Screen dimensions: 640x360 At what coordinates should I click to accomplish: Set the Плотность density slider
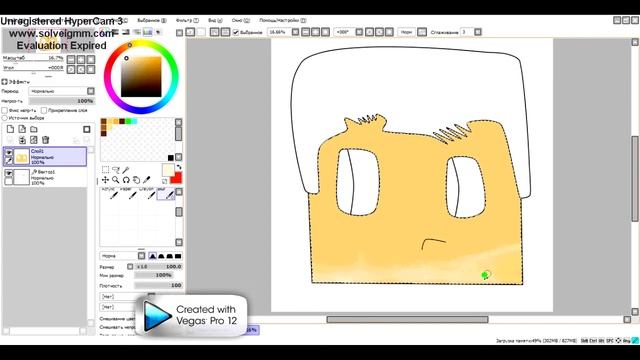coord(158,285)
